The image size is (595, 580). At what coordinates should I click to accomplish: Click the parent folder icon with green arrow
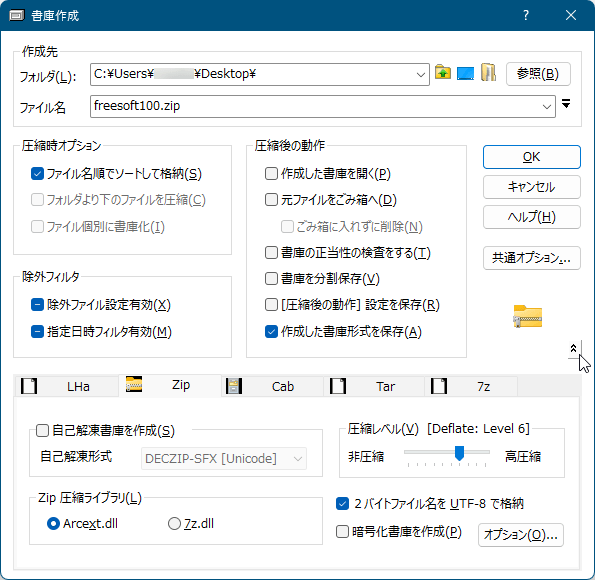click(443, 72)
